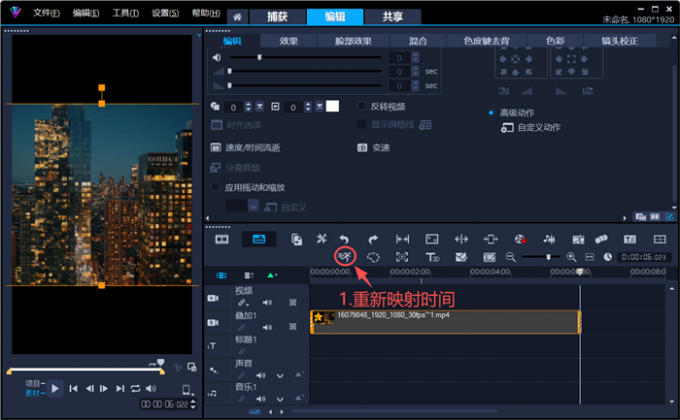The width and height of the screenshot is (680, 420).
Task: Open the green triangle track options dropdown
Action: coord(272,276)
